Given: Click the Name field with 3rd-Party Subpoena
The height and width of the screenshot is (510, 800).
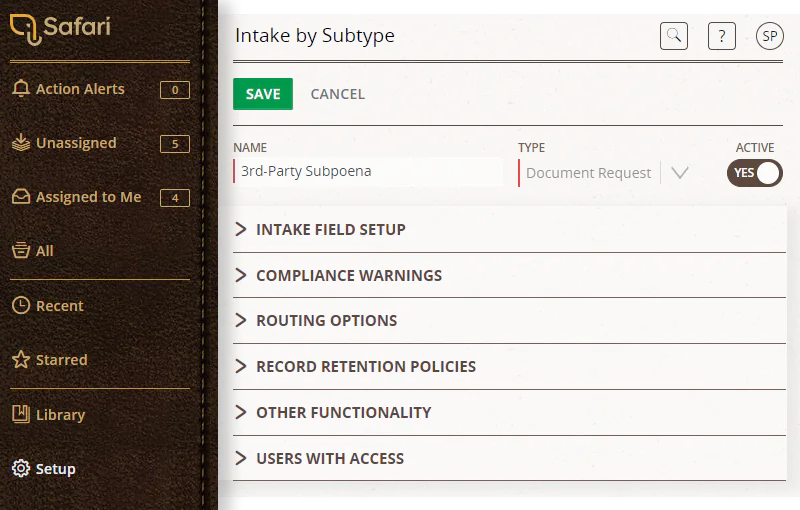Looking at the screenshot, I should tap(368, 171).
